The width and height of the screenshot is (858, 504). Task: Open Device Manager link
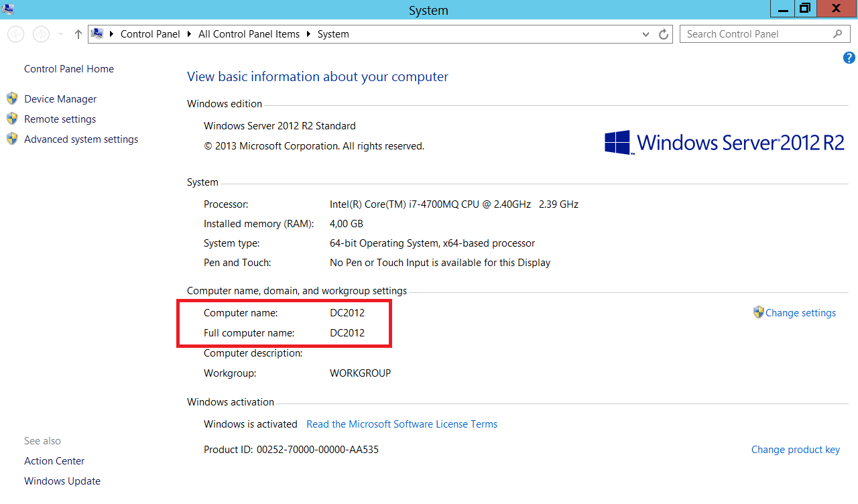coord(60,99)
